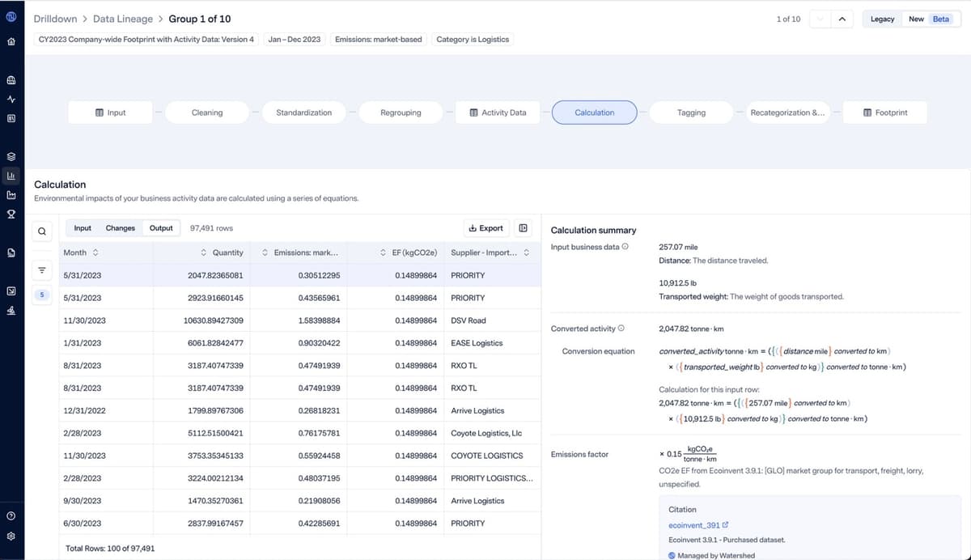
Task: Click the Jan–Dec 2023 date chip
Action: 294,39
